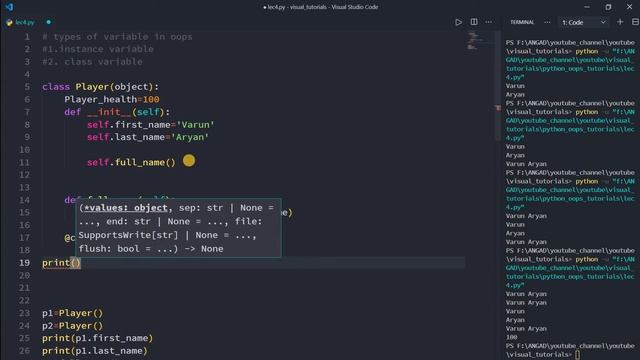The image size is (640, 360).
Task: Click the terminal prompt cursor
Action: (x=577, y=354)
